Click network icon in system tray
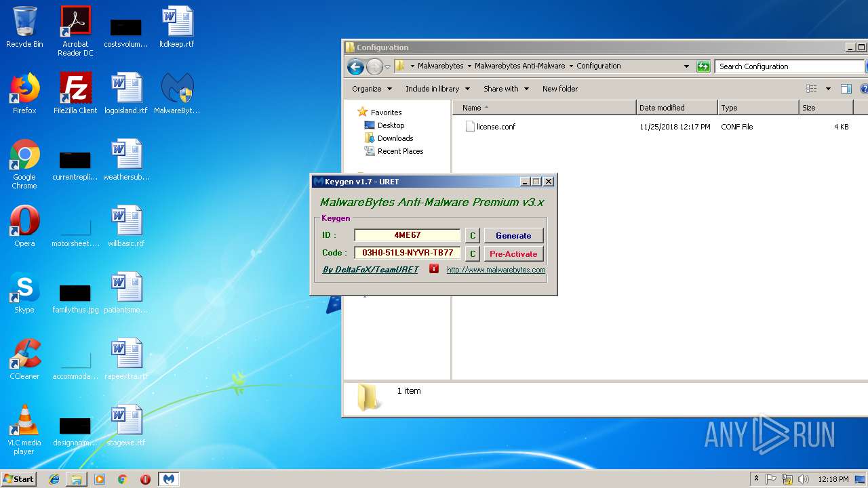 (787, 479)
